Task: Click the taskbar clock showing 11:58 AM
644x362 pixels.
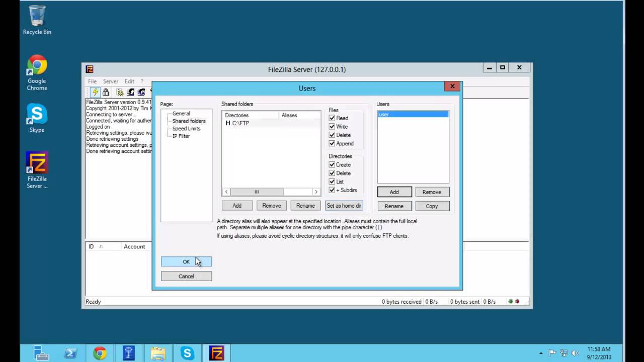Action: tap(599, 353)
